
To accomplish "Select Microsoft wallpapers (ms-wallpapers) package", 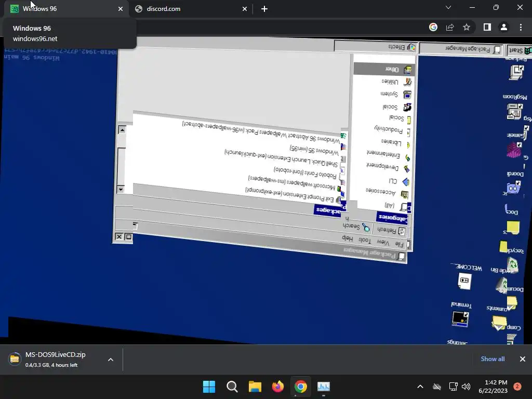I will coord(291,182).
